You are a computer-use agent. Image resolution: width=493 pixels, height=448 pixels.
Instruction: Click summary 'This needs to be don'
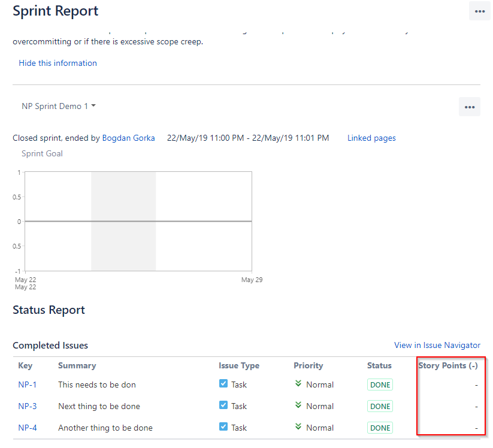coord(97,385)
